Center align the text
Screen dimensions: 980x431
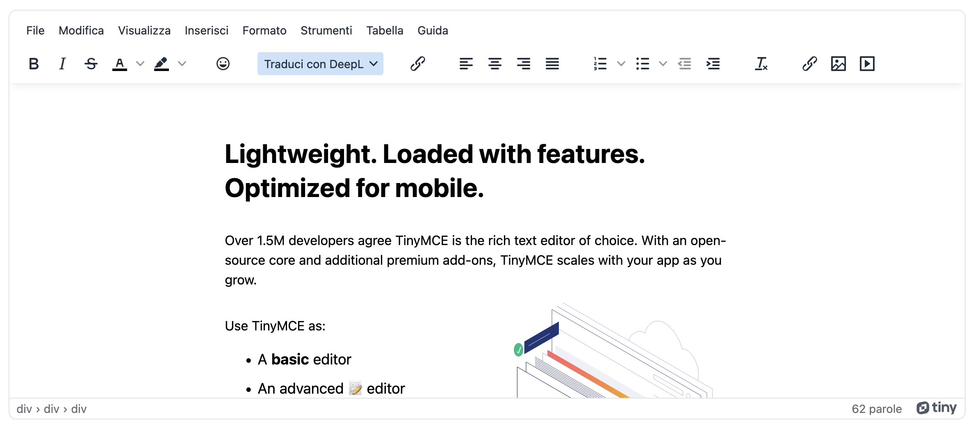click(495, 64)
